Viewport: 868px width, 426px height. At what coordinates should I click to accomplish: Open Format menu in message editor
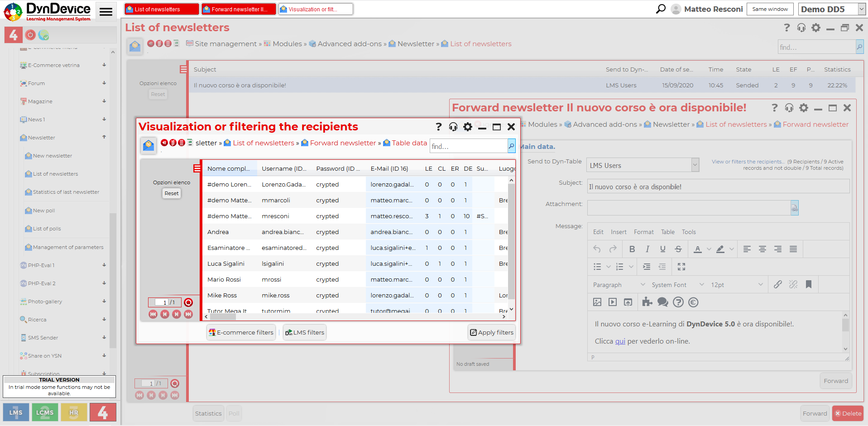coord(643,232)
